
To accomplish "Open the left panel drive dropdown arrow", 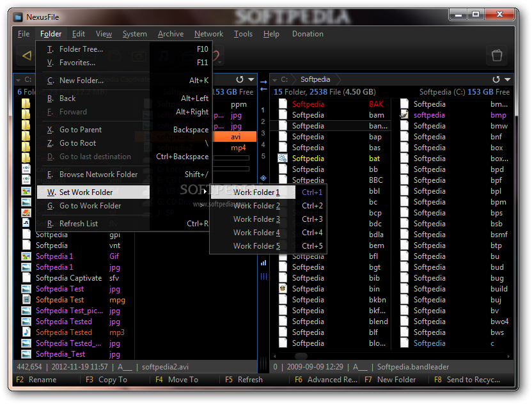I will 19,81.
